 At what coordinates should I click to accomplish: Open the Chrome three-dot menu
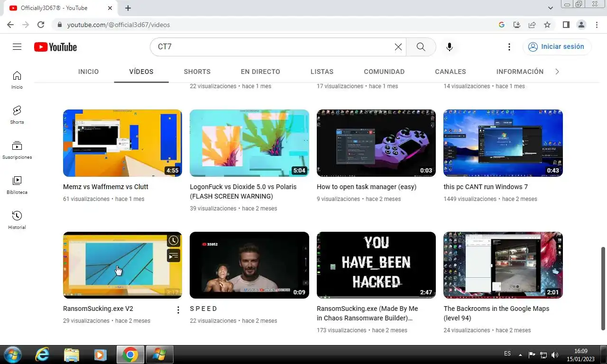(x=596, y=25)
